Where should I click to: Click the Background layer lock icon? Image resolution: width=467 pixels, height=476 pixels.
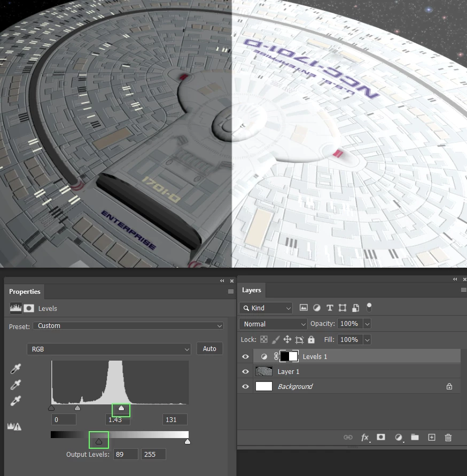click(449, 386)
